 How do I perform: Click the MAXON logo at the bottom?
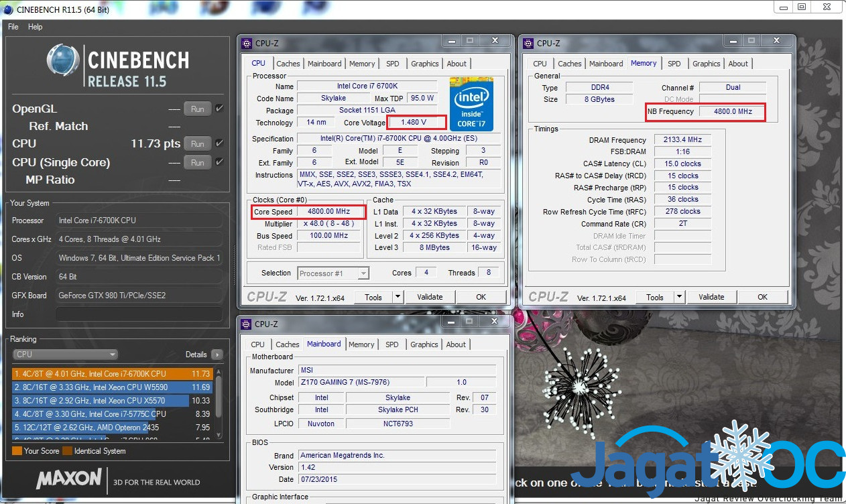click(x=69, y=479)
